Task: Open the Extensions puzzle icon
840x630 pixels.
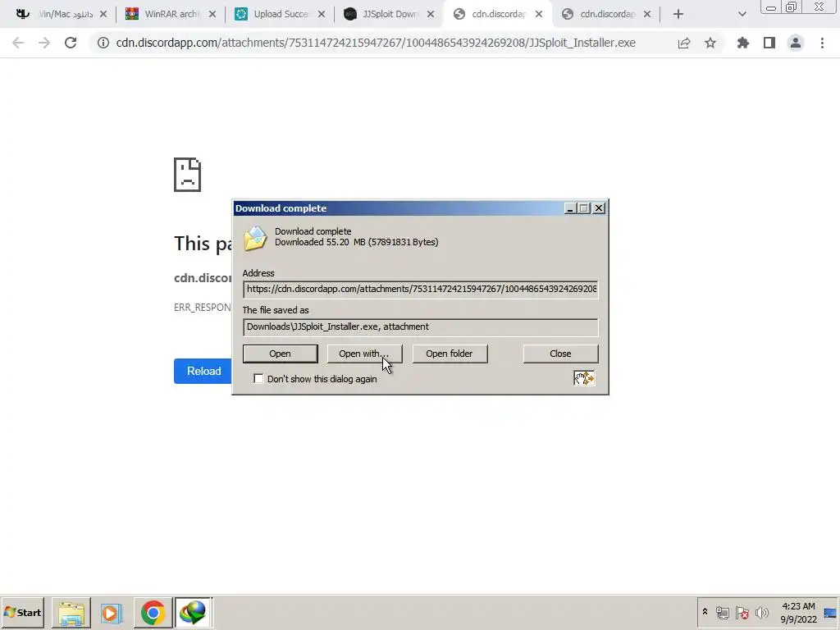Action: tap(742, 43)
